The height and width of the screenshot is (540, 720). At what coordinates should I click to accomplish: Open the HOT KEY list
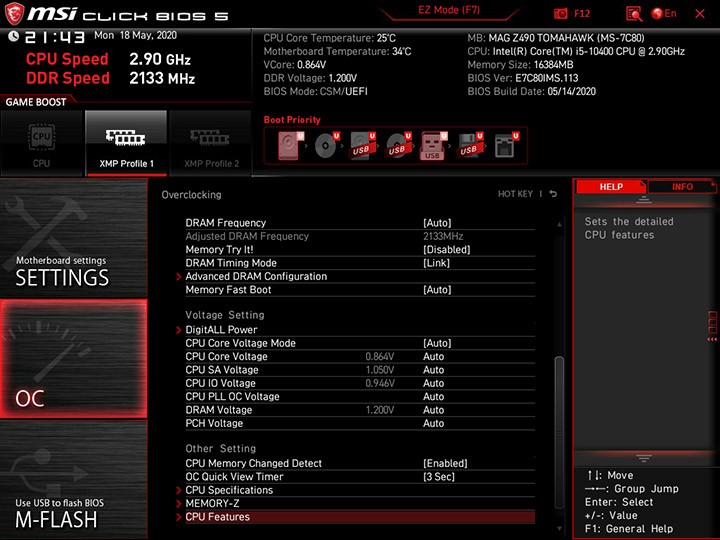tap(515, 194)
